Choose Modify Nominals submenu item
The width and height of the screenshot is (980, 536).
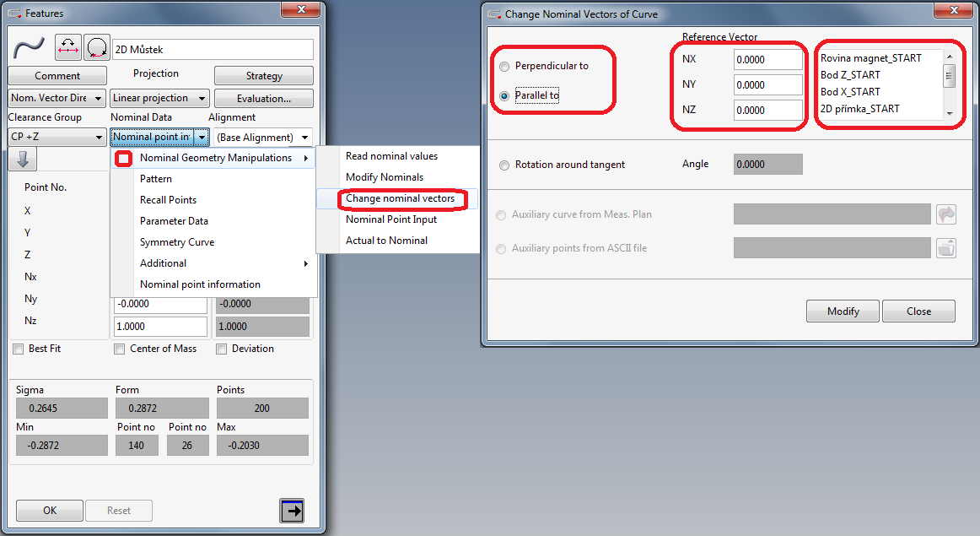pyautogui.click(x=385, y=177)
